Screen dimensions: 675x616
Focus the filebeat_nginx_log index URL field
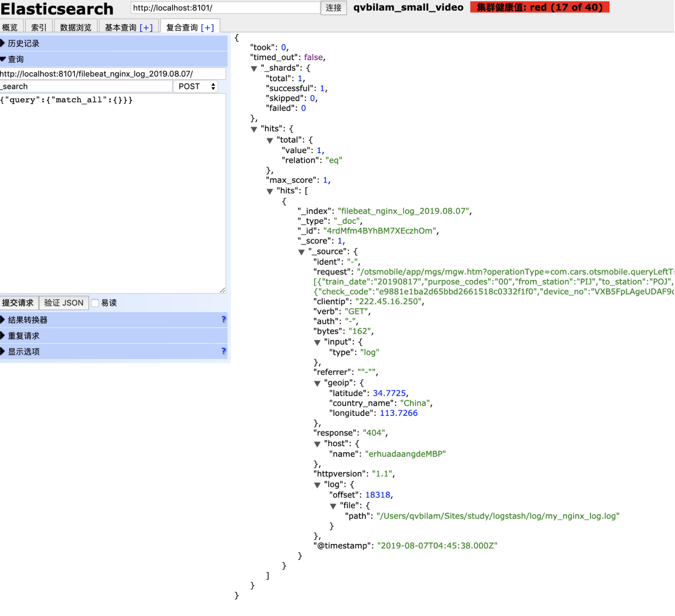tap(112, 74)
